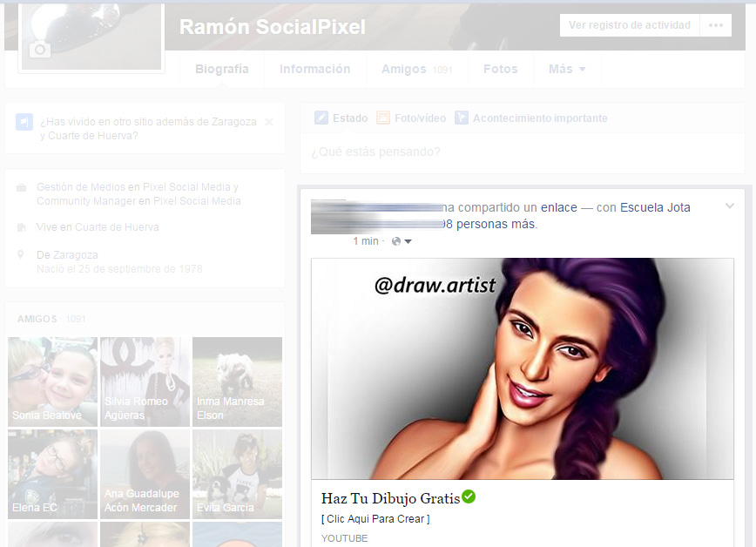Expand the post options chevron
Viewport: 756px width, 547px height.
point(730,206)
